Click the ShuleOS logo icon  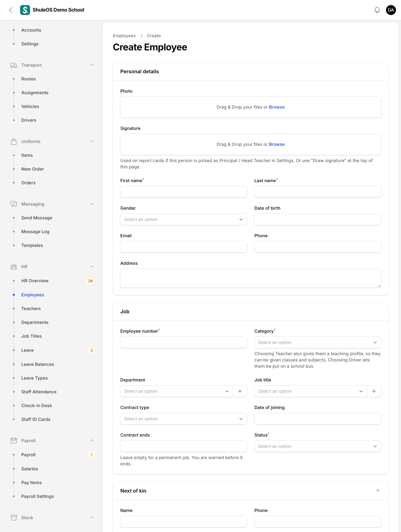[25, 10]
